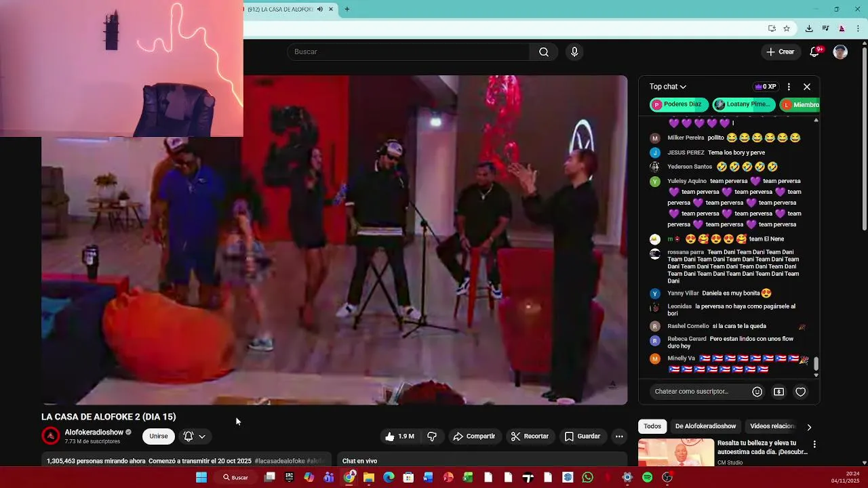Open more actions menu under video

(x=619, y=436)
